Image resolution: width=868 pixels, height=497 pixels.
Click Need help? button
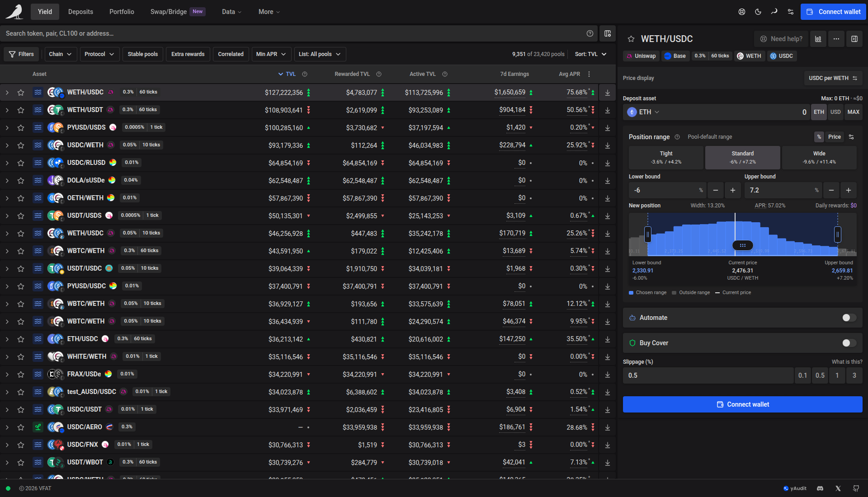[x=781, y=39]
